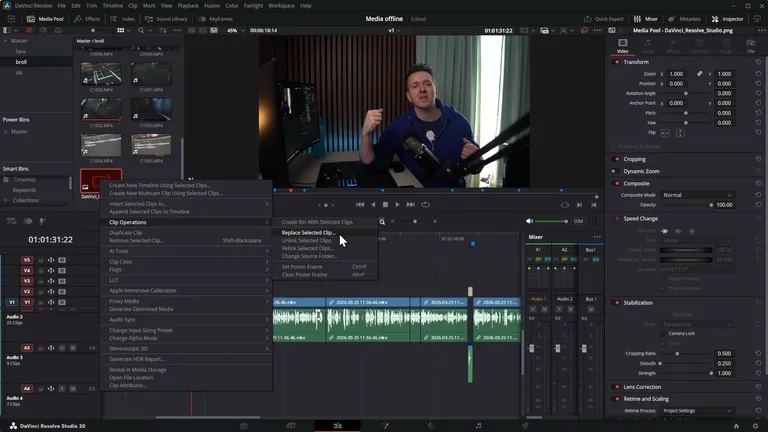
Task: Mute track A3 with M button
Action: (x=72, y=348)
